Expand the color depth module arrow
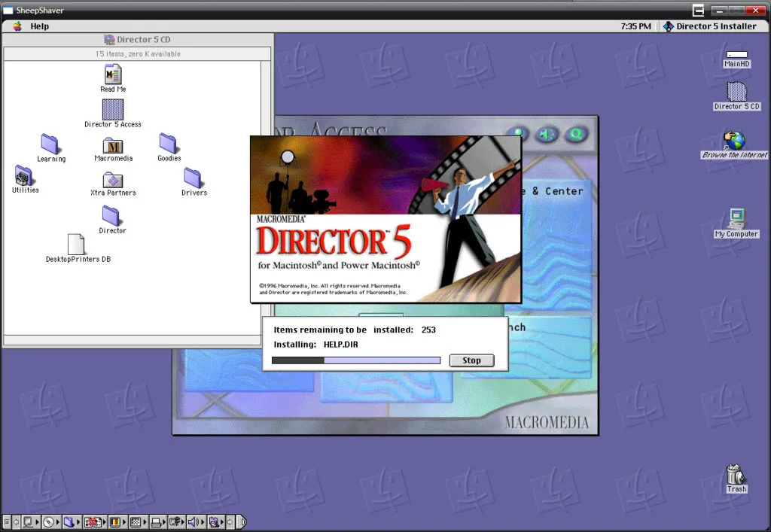This screenshot has height=532, width=771. click(x=124, y=521)
